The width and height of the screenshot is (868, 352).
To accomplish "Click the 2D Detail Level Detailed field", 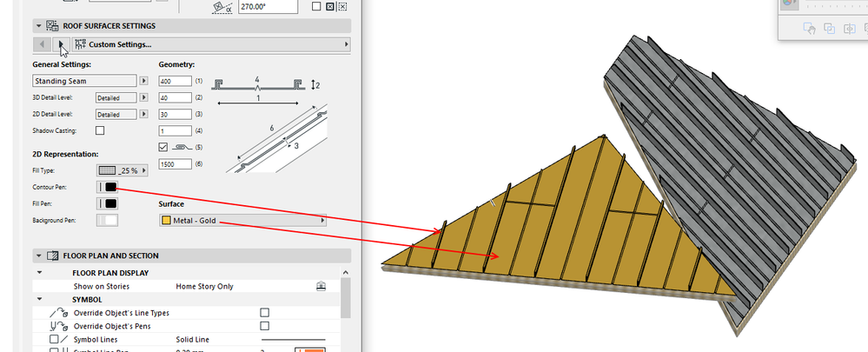I will [x=116, y=115].
